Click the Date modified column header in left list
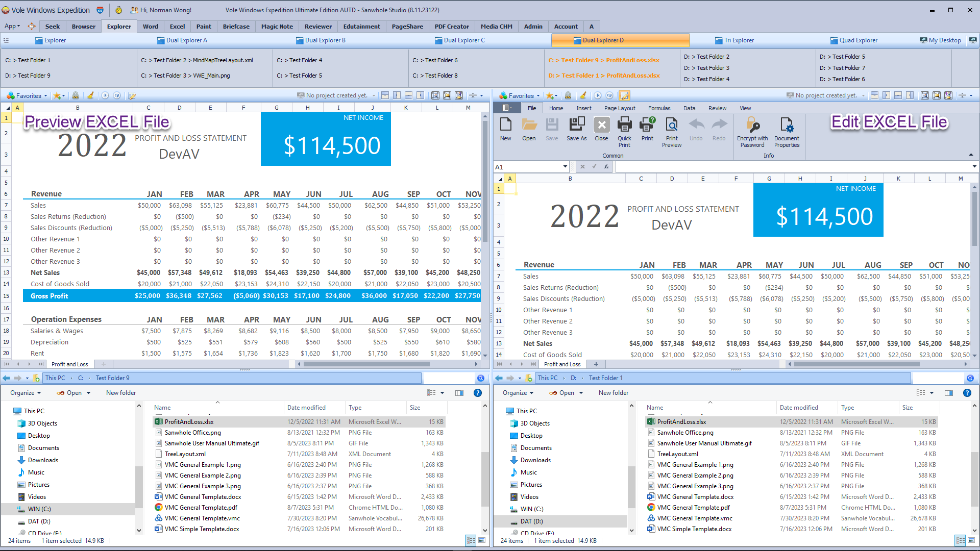This screenshot has width=980, height=551. 306,408
